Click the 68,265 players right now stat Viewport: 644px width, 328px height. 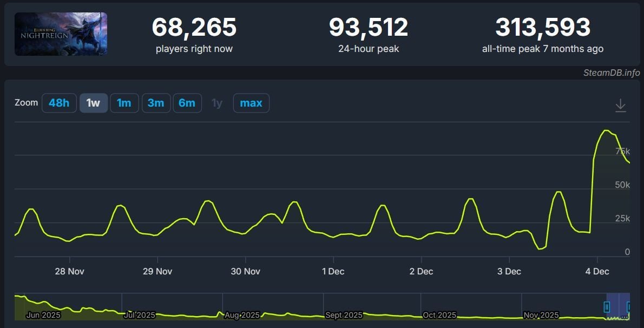(x=194, y=28)
